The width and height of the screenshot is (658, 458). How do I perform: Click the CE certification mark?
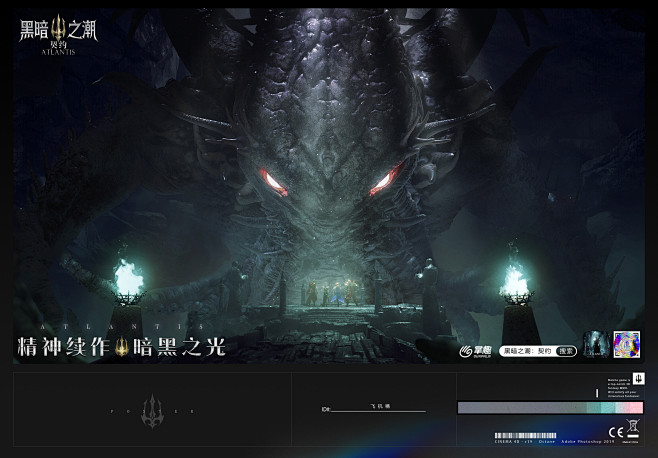tap(616, 432)
